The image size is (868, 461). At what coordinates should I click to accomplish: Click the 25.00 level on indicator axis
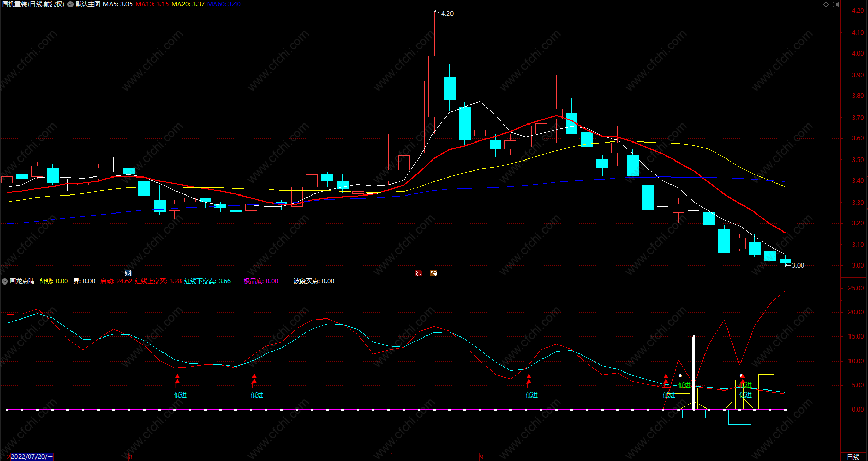click(x=856, y=288)
